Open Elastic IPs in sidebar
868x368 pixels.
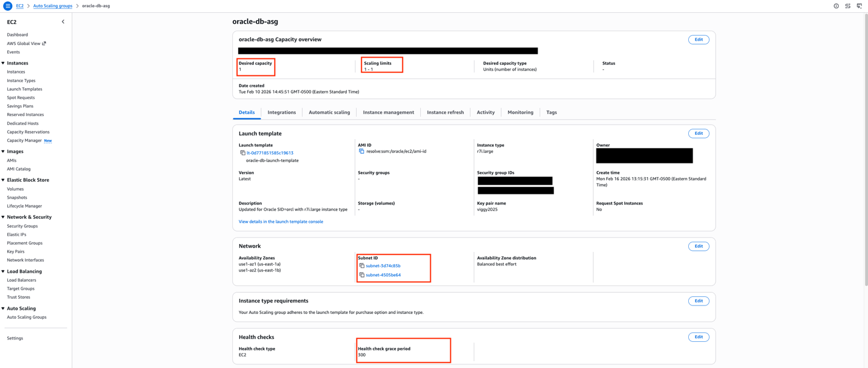16,235
